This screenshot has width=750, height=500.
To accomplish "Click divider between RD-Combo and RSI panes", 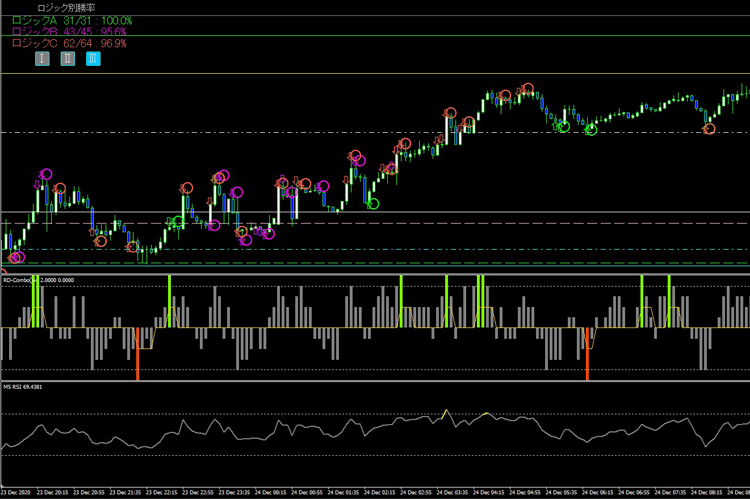I will [x=375, y=381].
